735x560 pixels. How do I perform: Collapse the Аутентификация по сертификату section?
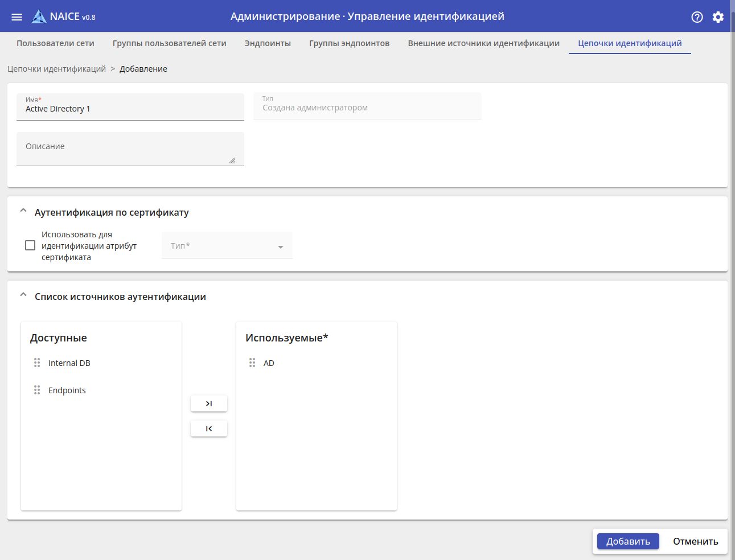coord(23,211)
